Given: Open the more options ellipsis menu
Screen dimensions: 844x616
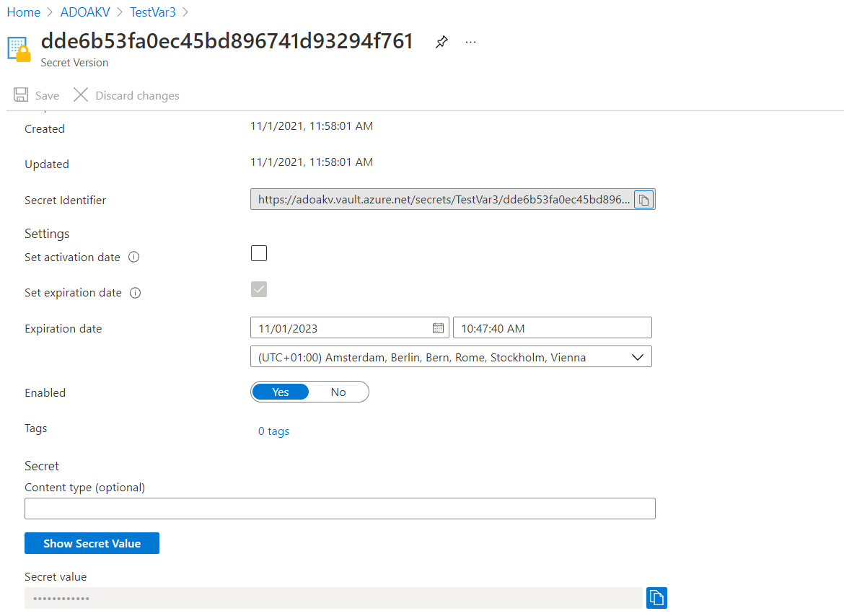Looking at the screenshot, I should click(470, 41).
